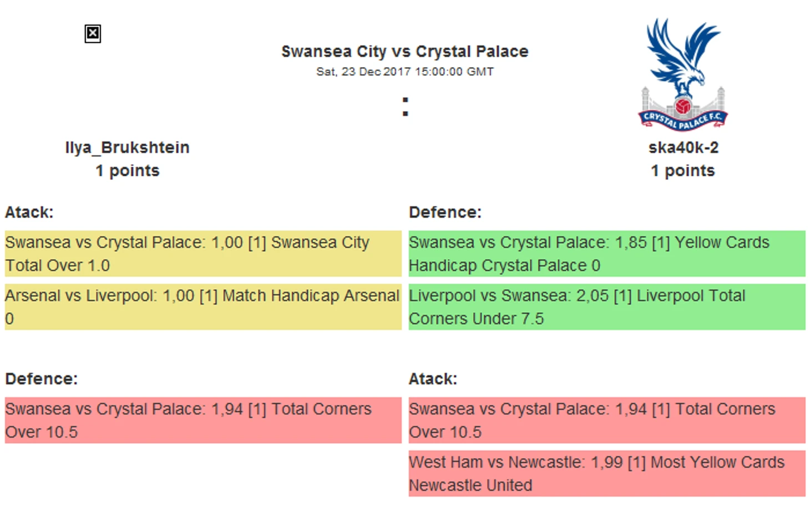
Task: Select the West Ham vs Newcastle Yellow Cards bet
Action: click(606, 473)
